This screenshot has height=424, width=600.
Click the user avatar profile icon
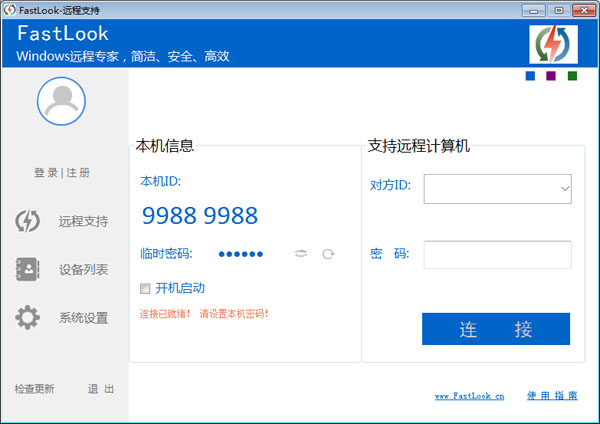(61, 101)
